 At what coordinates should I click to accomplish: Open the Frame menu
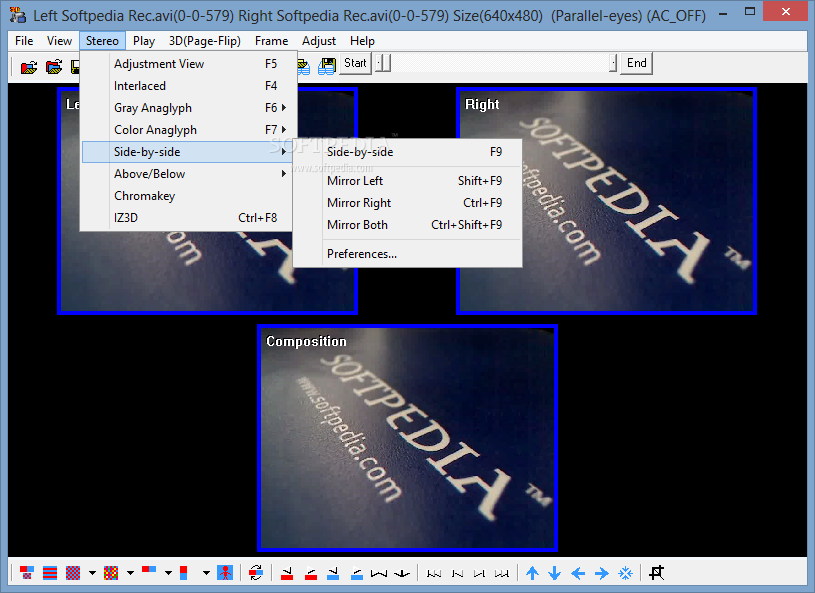coord(271,41)
